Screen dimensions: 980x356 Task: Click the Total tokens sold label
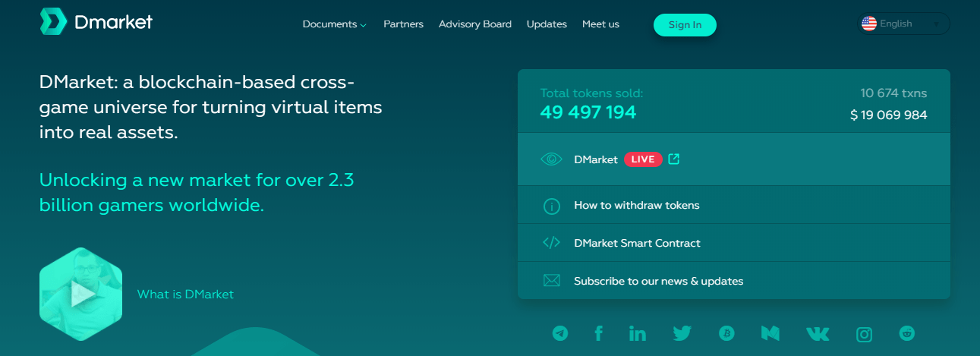tap(591, 93)
